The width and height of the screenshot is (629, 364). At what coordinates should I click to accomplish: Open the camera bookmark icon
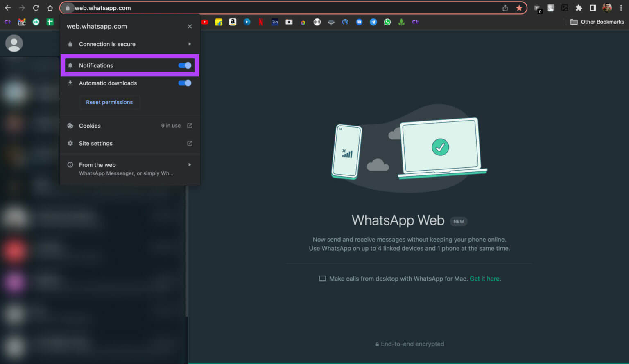click(x=289, y=22)
